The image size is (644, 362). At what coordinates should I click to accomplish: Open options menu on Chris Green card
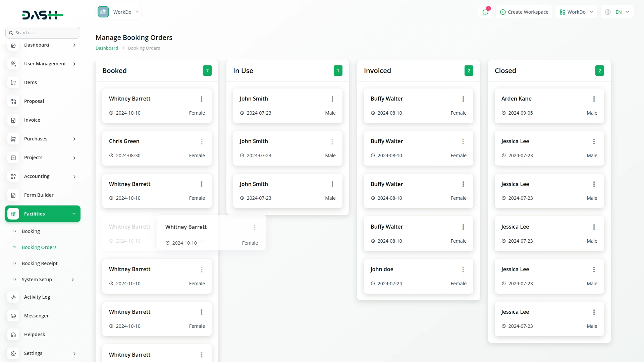click(x=202, y=141)
